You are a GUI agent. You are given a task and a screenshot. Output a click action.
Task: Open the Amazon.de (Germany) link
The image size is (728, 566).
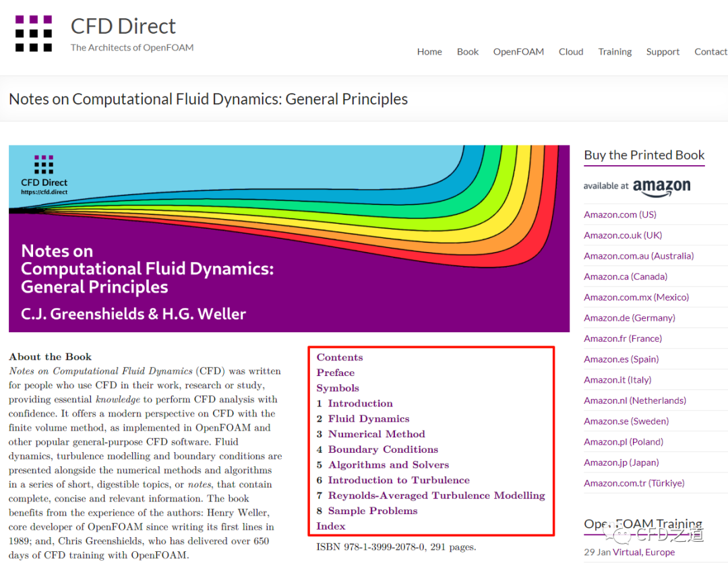tap(629, 318)
